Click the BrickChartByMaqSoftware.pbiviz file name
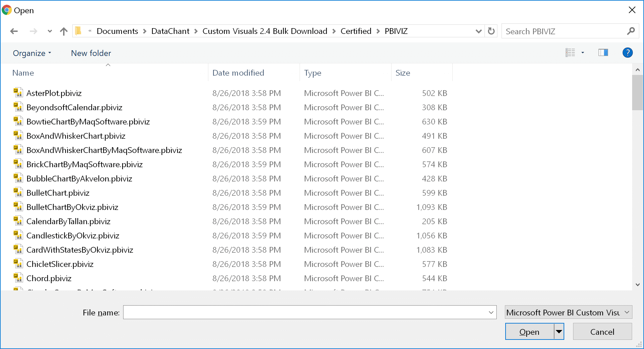The width and height of the screenshot is (644, 349). (84, 164)
